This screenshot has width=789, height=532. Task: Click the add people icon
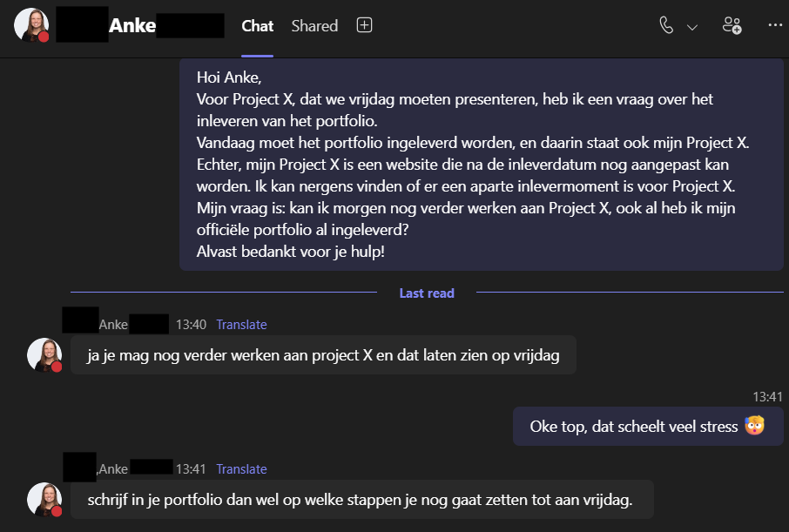coord(732,25)
